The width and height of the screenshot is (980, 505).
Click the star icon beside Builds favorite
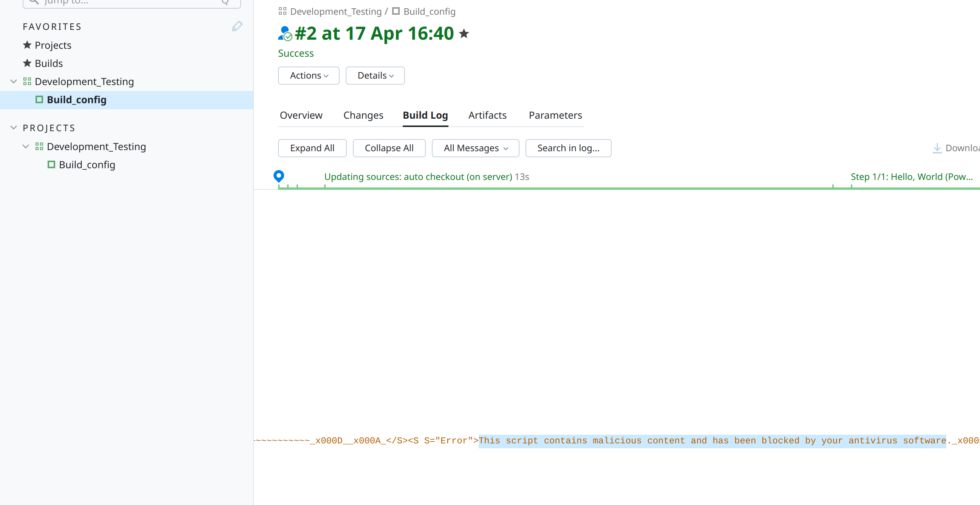[27, 63]
